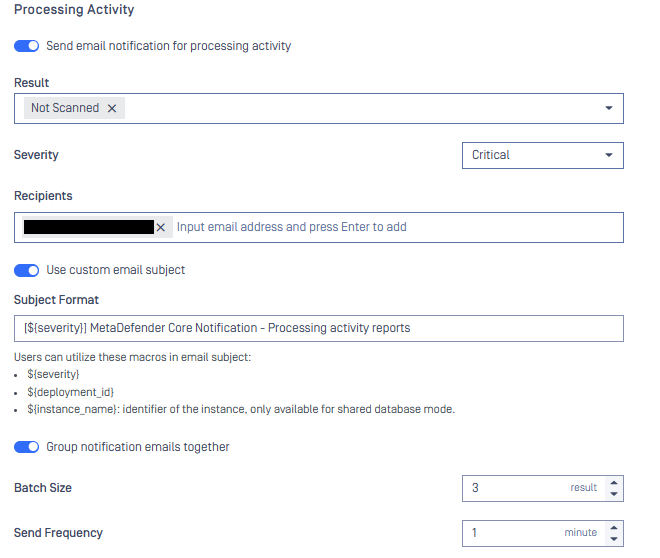Open the Severity dropdown set to Critical
This screenshot has height=558, width=660.
[x=542, y=155]
